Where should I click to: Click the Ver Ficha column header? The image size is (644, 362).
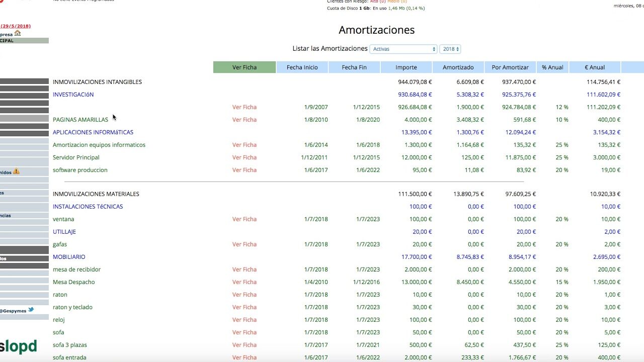point(245,67)
